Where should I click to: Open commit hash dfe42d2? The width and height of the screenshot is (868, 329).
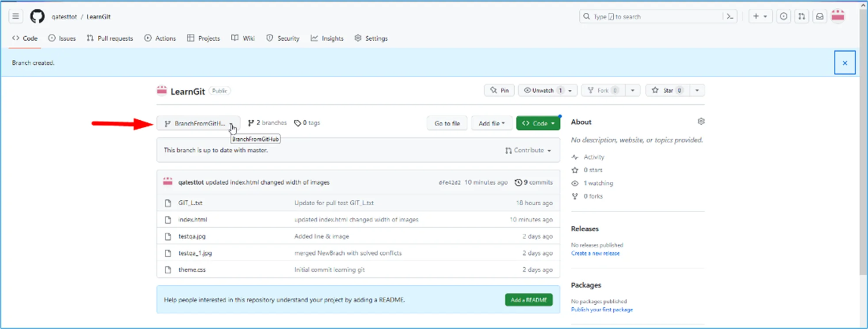449,183
